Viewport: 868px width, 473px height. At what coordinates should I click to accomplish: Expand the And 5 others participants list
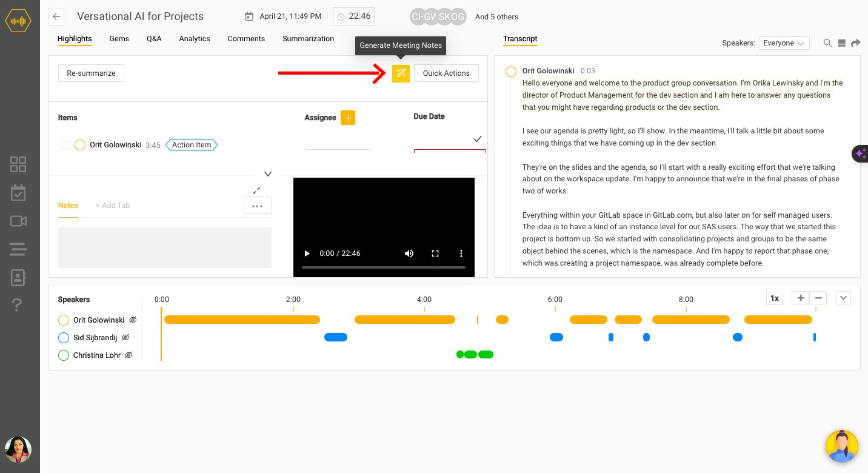(x=496, y=17)
